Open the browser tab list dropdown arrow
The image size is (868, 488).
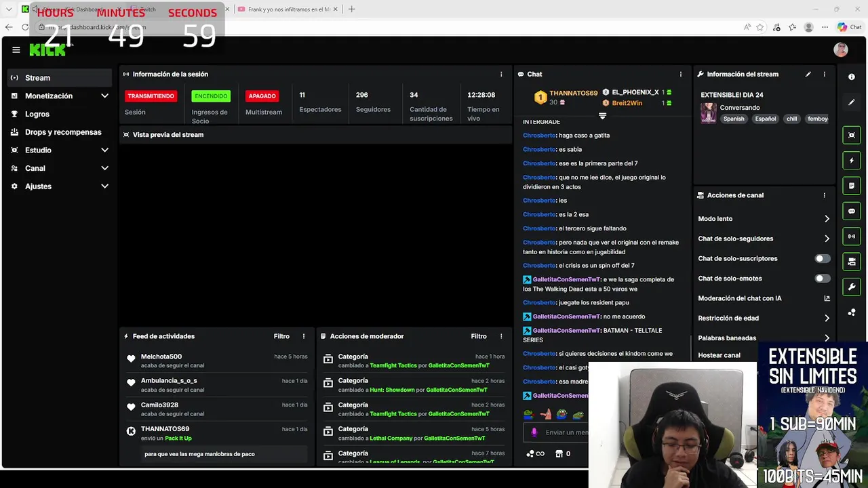coord(9,9)
